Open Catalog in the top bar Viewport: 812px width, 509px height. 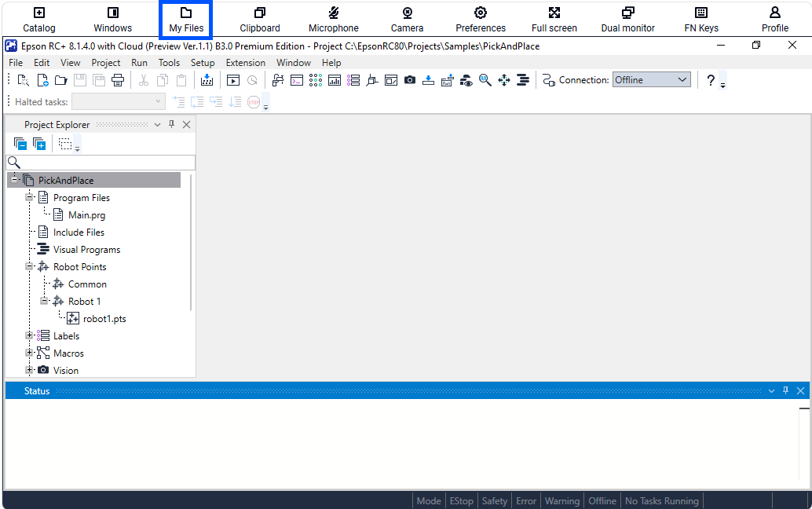(38, 20)
